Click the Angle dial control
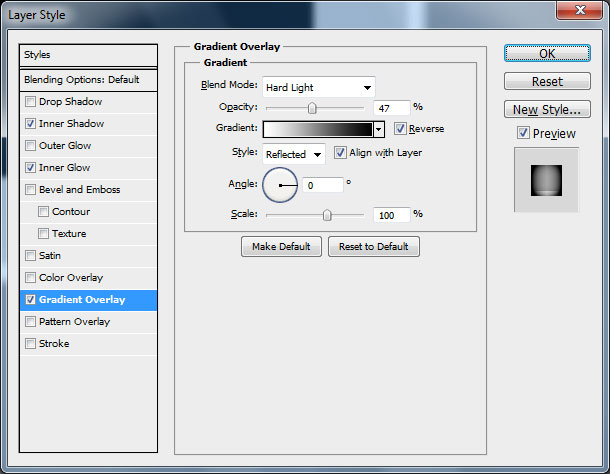Viewport: 610px width, 474px height. point(280,185)
